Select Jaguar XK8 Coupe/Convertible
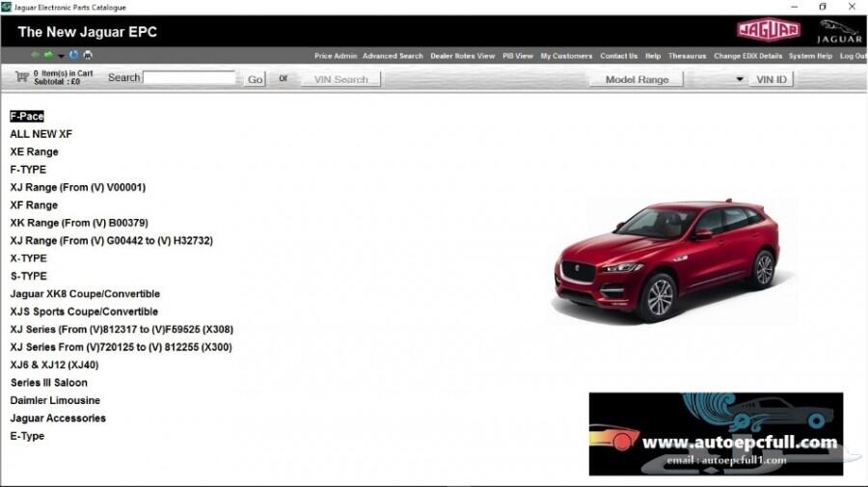Image resolution: width=868 pixels, height=487 pixels. pyautogui.click(x=85, y=293)
